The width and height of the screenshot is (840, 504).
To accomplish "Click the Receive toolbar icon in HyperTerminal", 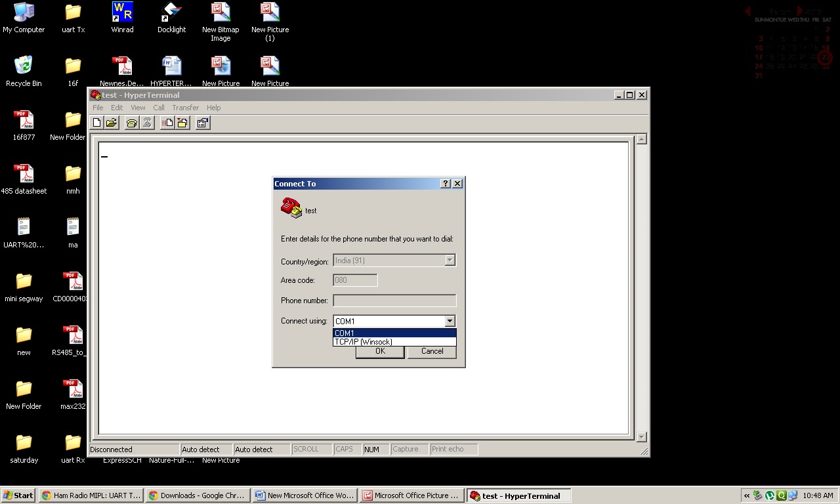I will click(182, 123).
